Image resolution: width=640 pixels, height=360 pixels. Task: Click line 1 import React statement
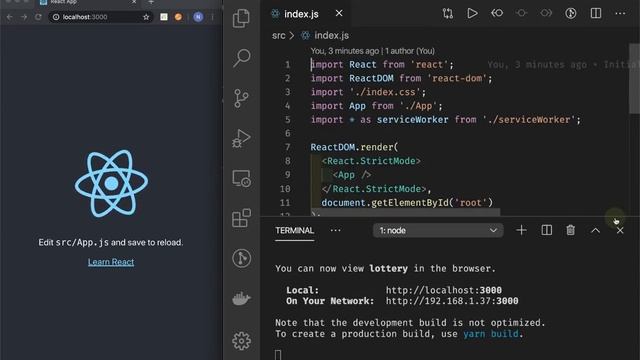point(382,64)
